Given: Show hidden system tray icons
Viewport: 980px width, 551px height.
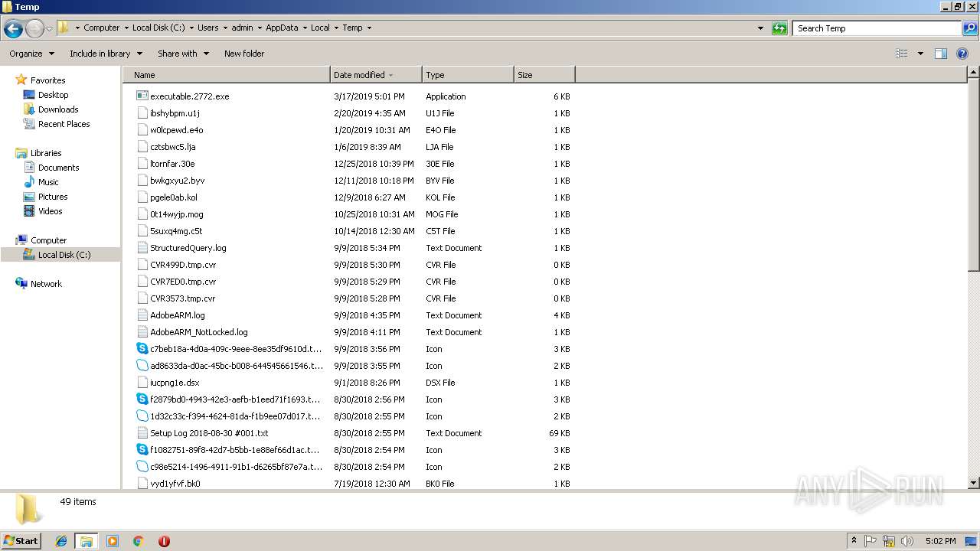Looking at the screenshot, I should pyautogui.click(x=854, y=540).
